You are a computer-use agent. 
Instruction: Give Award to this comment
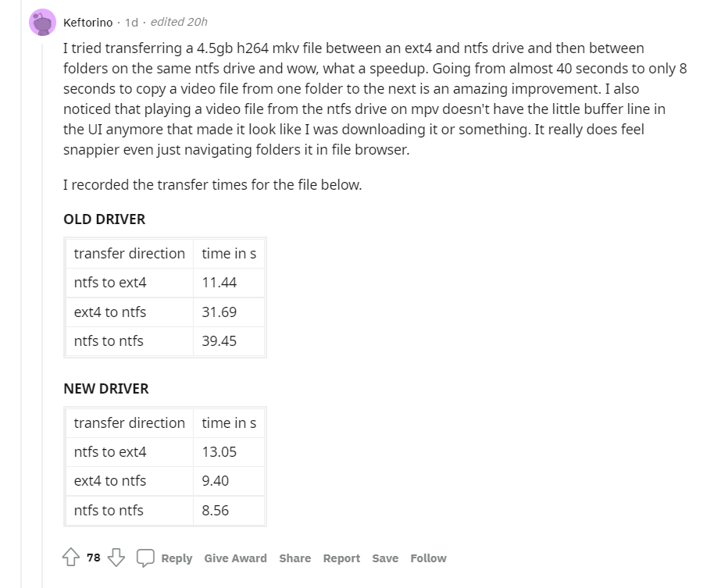click(x=235, y=558)
